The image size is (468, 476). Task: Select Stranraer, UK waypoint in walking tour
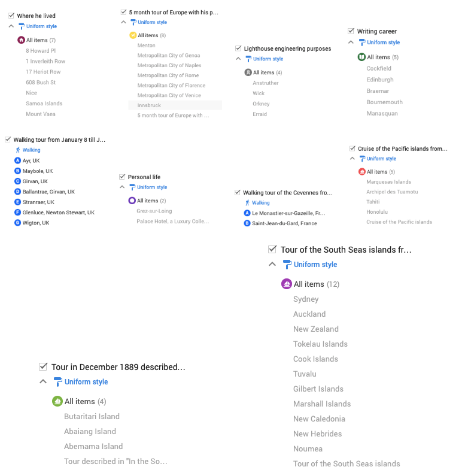pyautogui.click(x=38, y=202)
